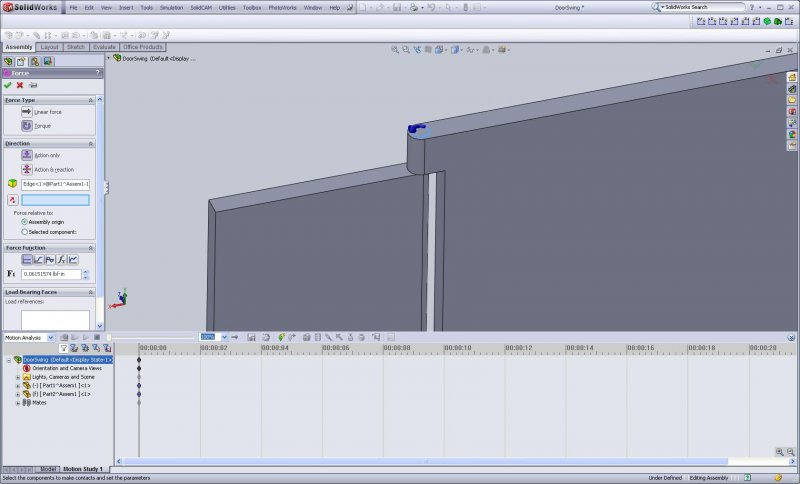Open help for the Force panel
The height and width of the screenshot is (484, 800).
[x=97, y=73]
